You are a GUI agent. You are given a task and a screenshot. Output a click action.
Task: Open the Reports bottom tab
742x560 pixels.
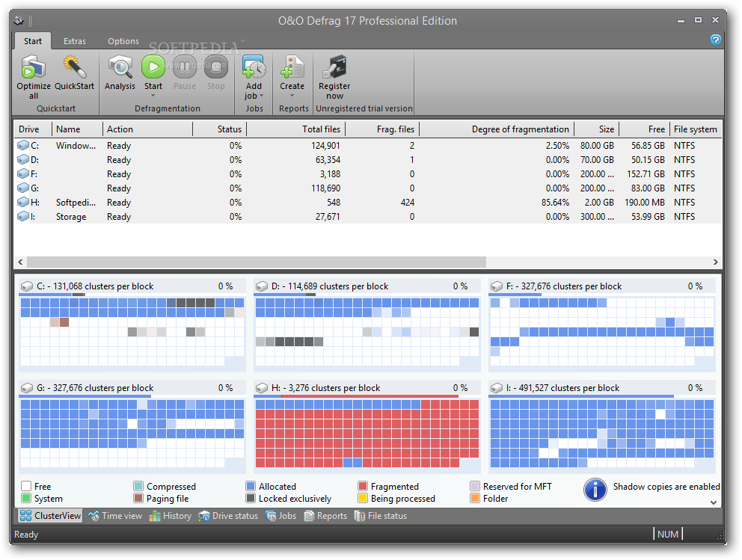pos(325,516)
